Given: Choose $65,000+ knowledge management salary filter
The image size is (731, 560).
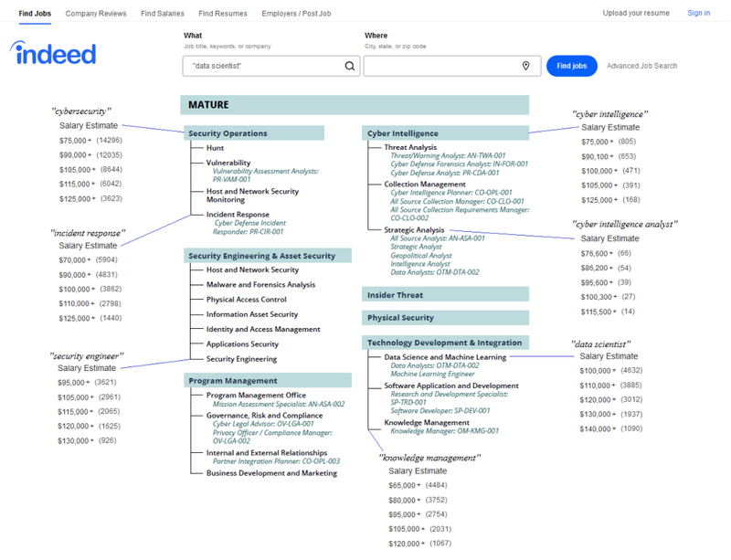Looking at the screenshot, I should 404,485.
